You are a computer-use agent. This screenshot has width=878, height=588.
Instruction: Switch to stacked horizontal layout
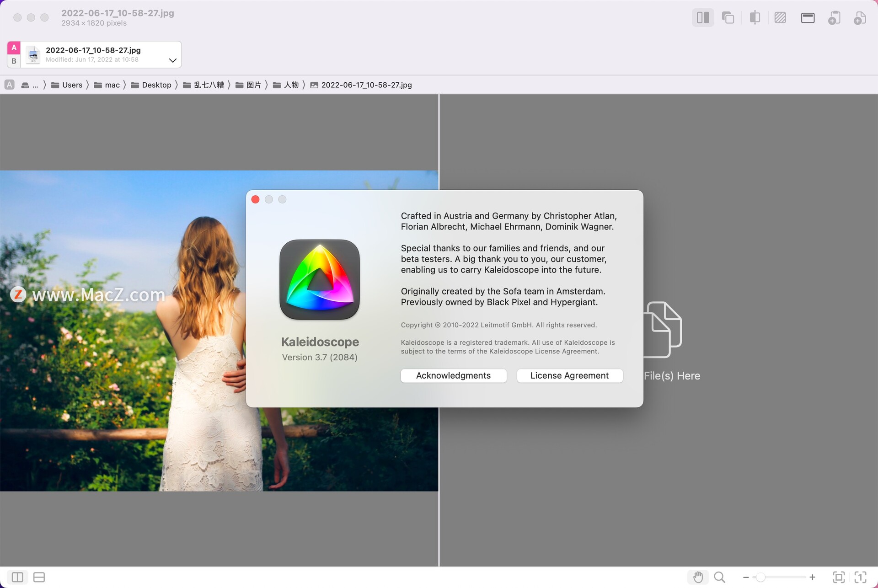pos(39,577)
